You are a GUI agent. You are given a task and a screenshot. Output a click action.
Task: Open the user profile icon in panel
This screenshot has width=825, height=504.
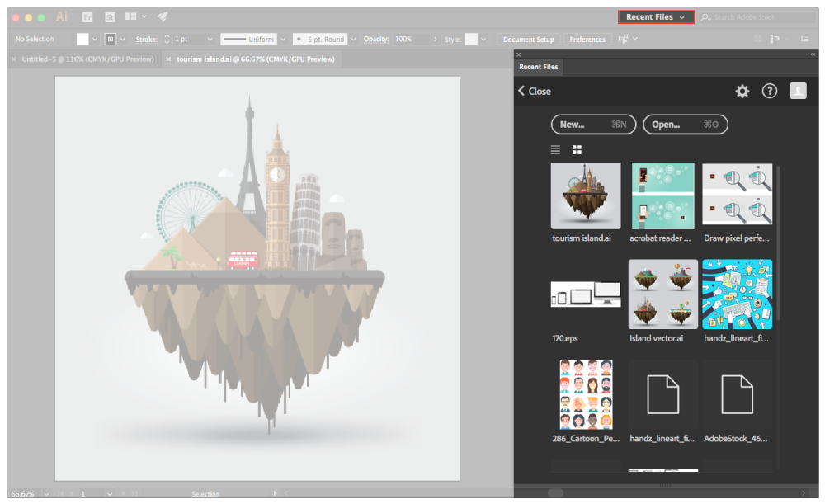(x=798, y=91)
